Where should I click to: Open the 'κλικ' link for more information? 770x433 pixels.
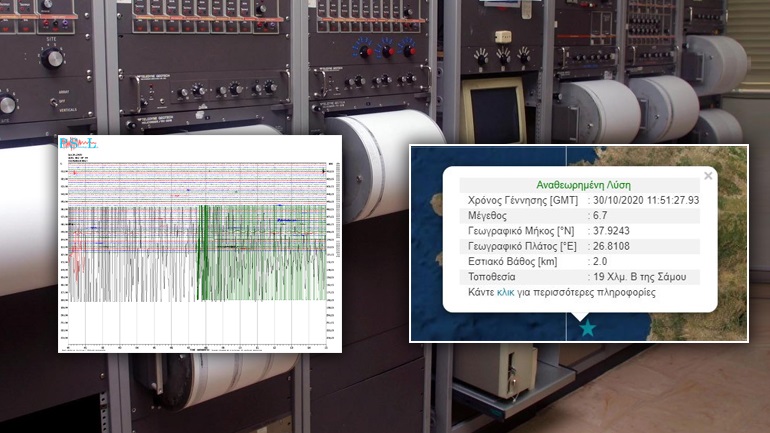tap(506, 293)
